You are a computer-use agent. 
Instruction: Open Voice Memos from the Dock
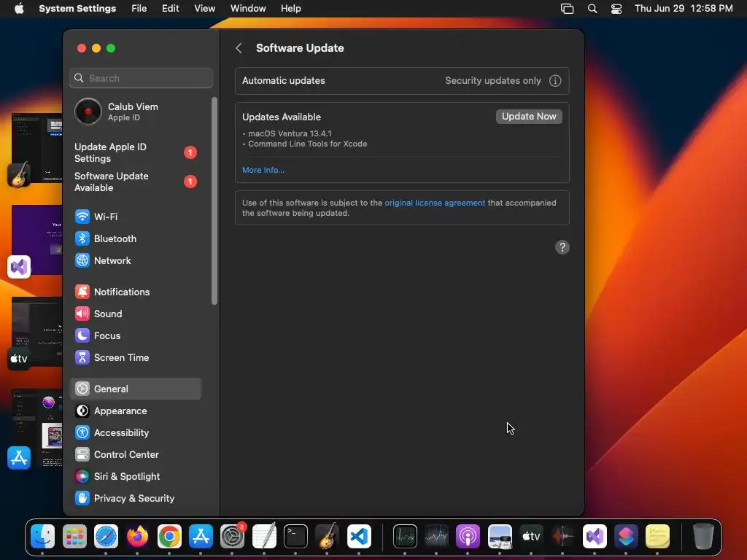coord(562,536)
